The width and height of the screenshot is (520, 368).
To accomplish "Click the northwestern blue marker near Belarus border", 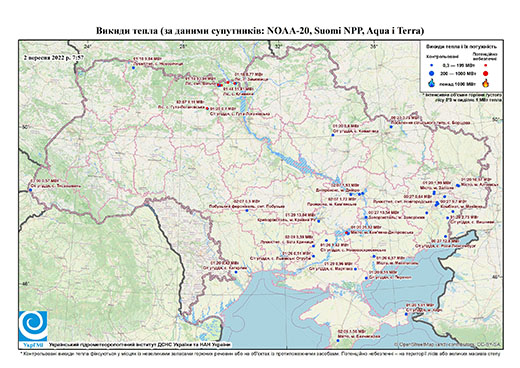I will click(x=133, y=68).
